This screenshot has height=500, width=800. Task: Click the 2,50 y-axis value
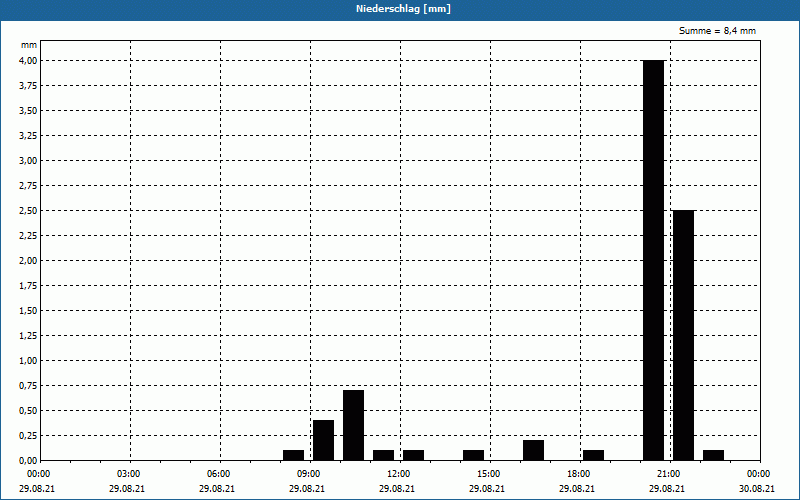pyautogui.click(x=28, y=211)
